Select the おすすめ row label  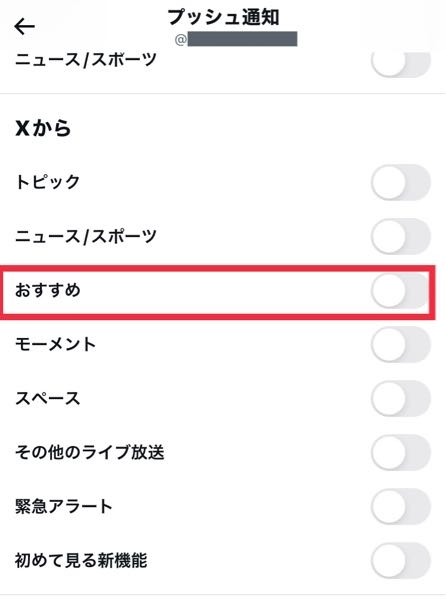click(48, 290)
